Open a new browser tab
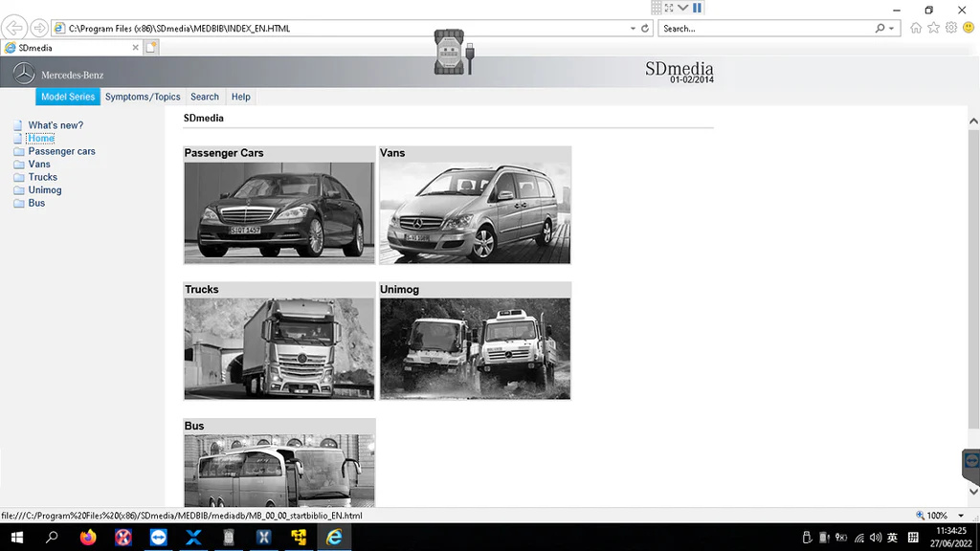This screenshot has height=551, width=980. (151, 48)
